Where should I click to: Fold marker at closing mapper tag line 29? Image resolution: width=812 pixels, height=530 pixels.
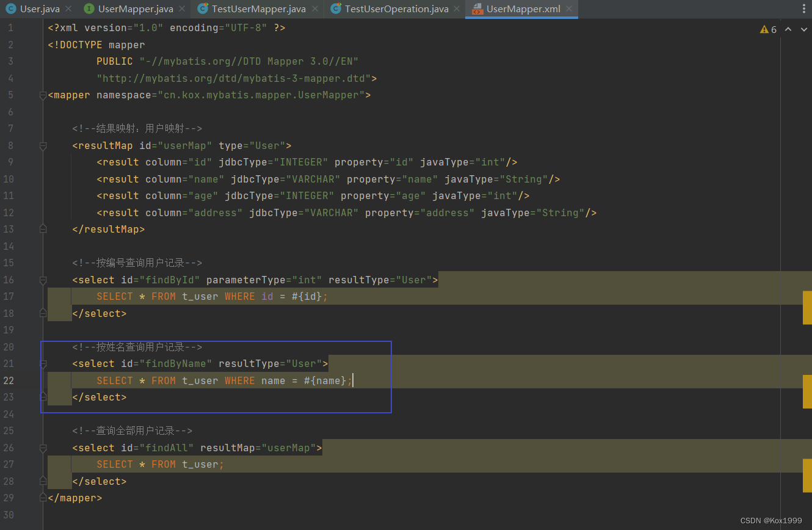[x=43, y=498]
